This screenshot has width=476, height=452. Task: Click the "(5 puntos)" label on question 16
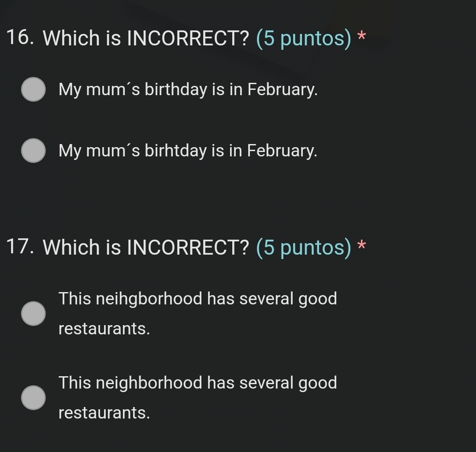[x=303, y=38]
